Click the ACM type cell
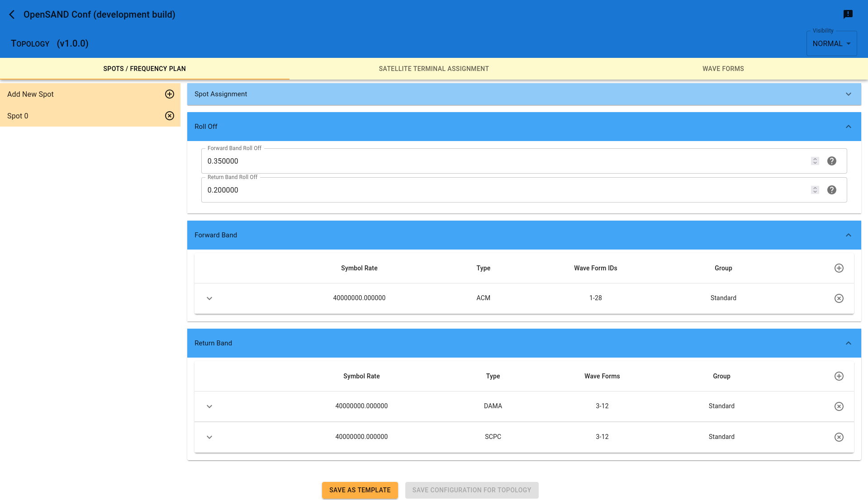Viewport: 868px width, 500px height. (x=484, y=298)
